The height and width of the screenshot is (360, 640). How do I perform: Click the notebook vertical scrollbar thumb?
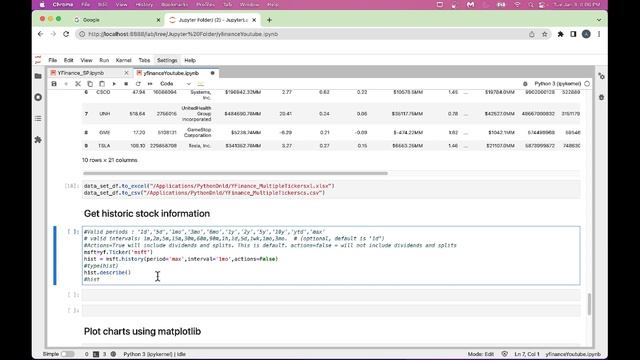point(589,304)
